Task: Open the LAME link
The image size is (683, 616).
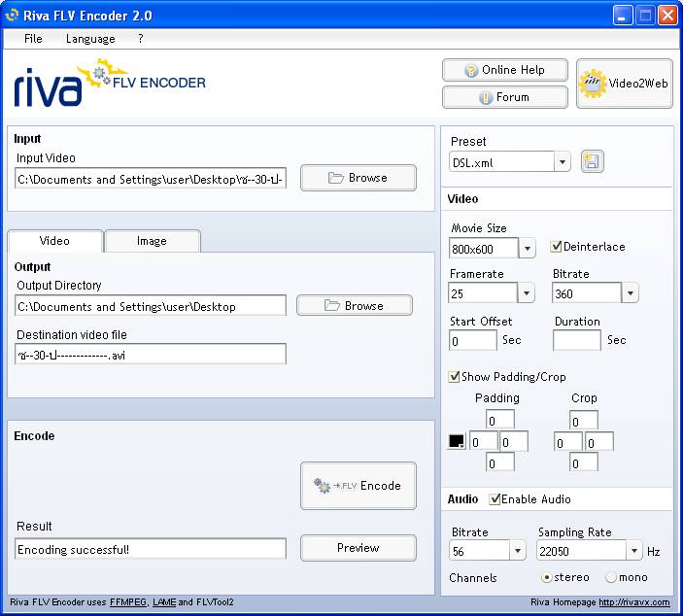Action: pyautogui.click(x=164, y=602)
